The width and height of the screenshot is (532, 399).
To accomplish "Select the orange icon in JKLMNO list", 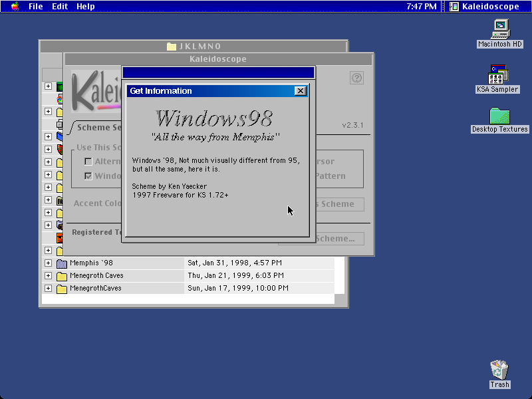I will coord(60,238).
